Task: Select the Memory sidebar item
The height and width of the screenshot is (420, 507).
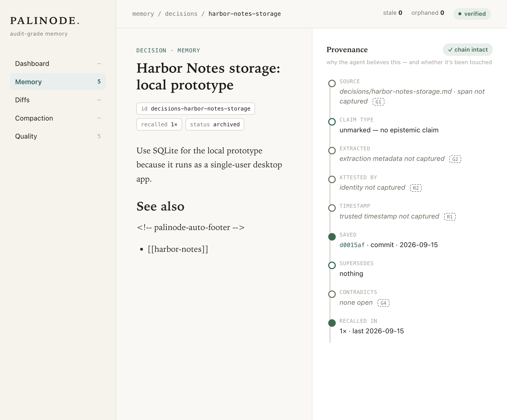Action: tap(58, 82)
